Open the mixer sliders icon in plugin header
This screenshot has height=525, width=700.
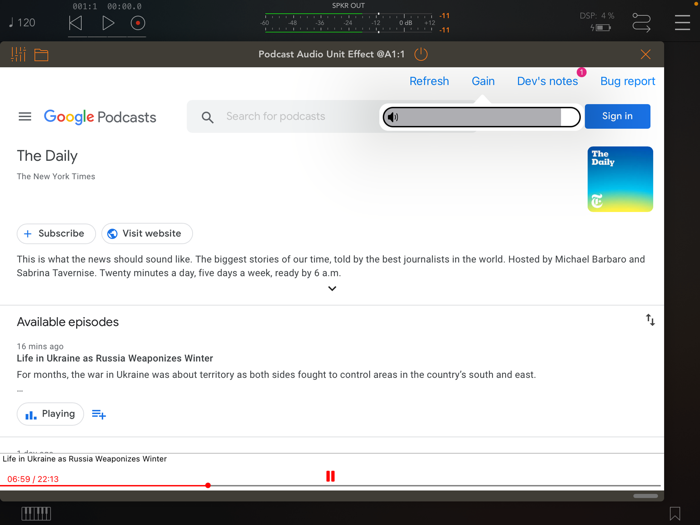(18, 54)
